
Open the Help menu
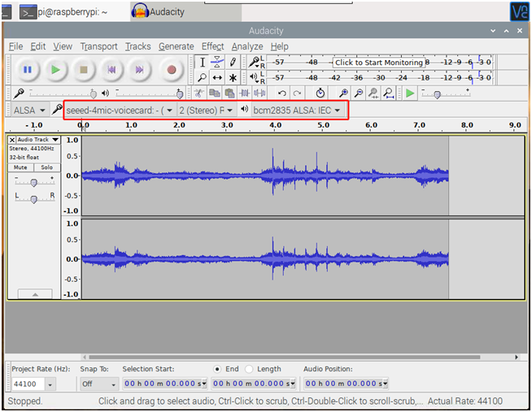coord(280,46)
